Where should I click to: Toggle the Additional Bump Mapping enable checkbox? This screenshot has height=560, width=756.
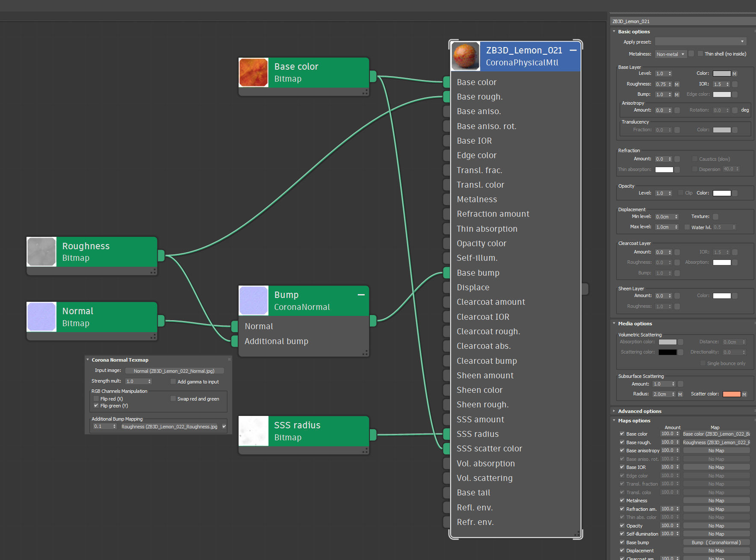[x=224, y=426]
